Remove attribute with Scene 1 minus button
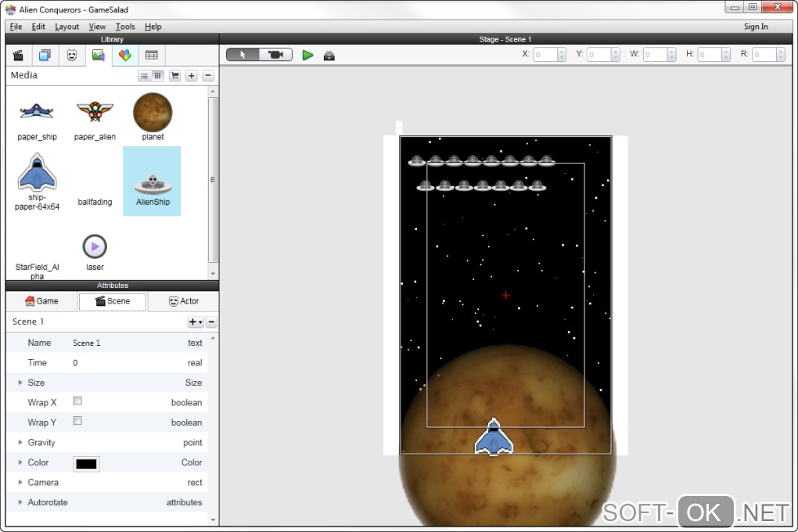This screenshot has width=798, height=532. [x=211, y=322]
